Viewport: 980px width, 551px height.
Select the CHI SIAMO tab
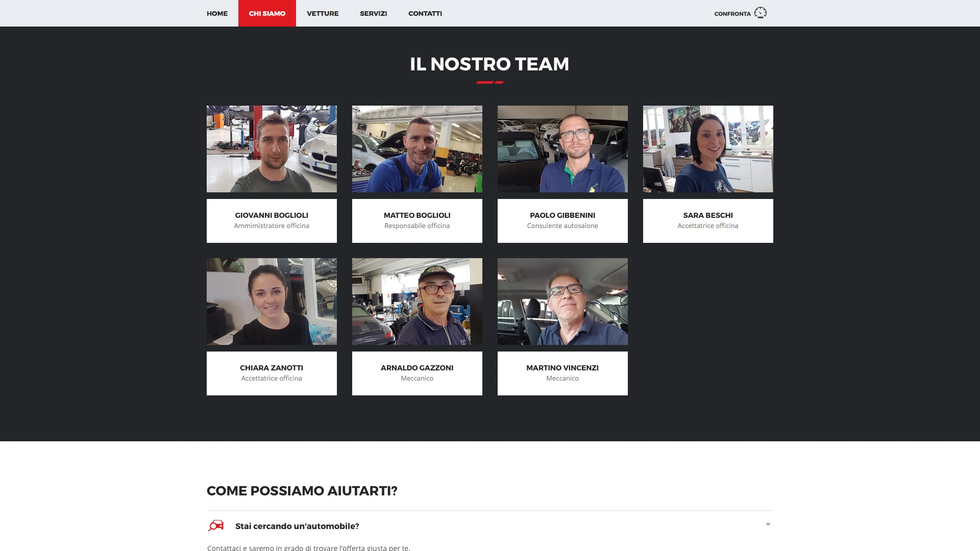267,13
